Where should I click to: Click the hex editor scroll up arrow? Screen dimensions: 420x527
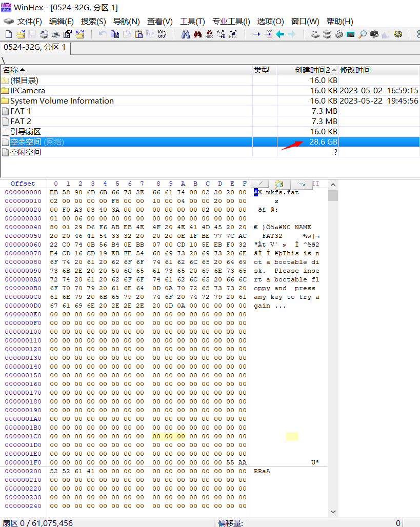[333, 185]
